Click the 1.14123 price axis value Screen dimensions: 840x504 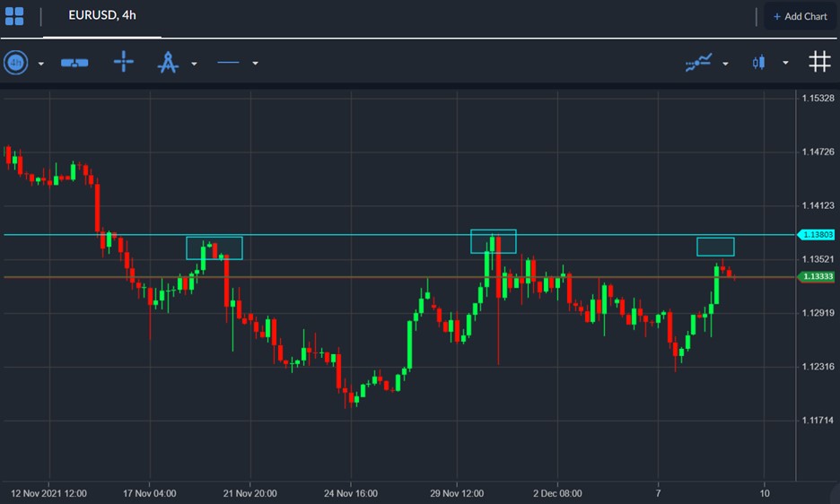(818, 205)
